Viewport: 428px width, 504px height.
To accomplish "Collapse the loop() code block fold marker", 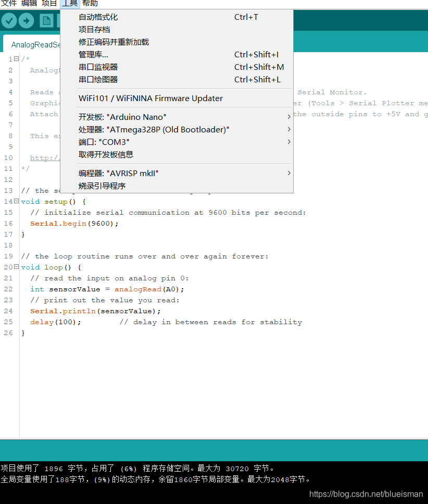I will click(x=17, y=267).
